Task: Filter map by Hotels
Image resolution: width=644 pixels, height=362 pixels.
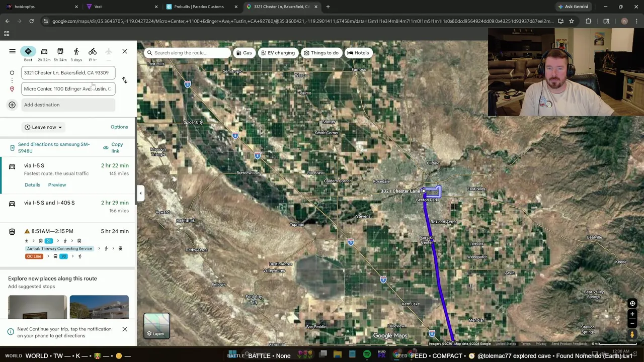Action: coord(358,53)
